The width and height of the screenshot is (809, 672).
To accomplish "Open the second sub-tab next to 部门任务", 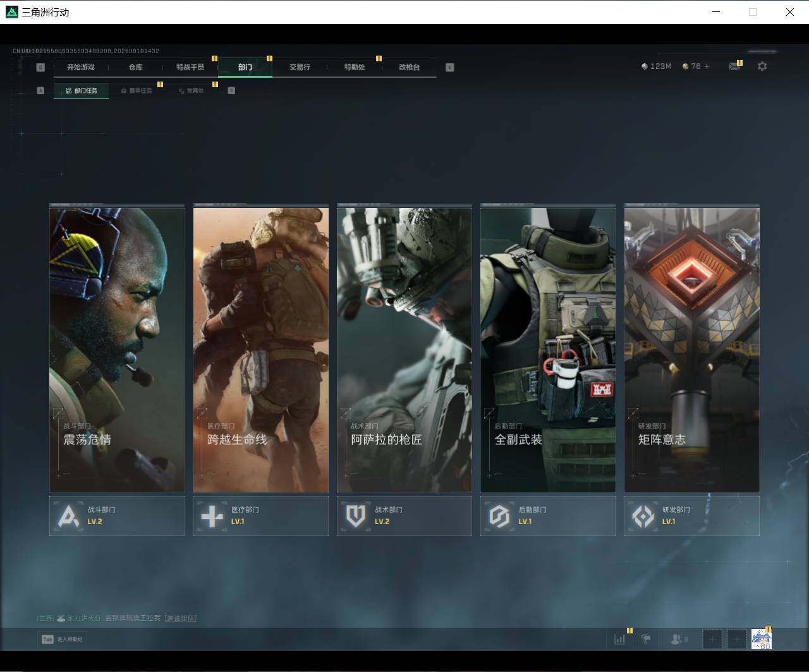I will (137, 90).
